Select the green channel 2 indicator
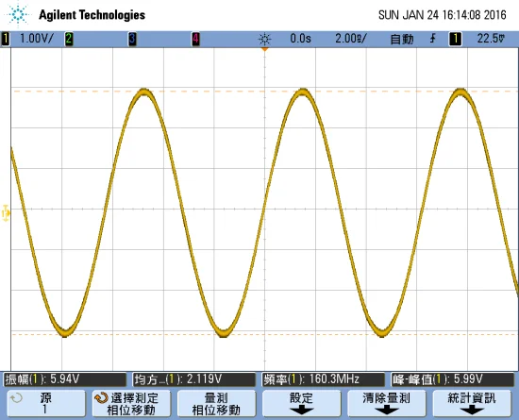Image resolution: width=519 pixels, height=420 pixels. (x=69, y=39)
